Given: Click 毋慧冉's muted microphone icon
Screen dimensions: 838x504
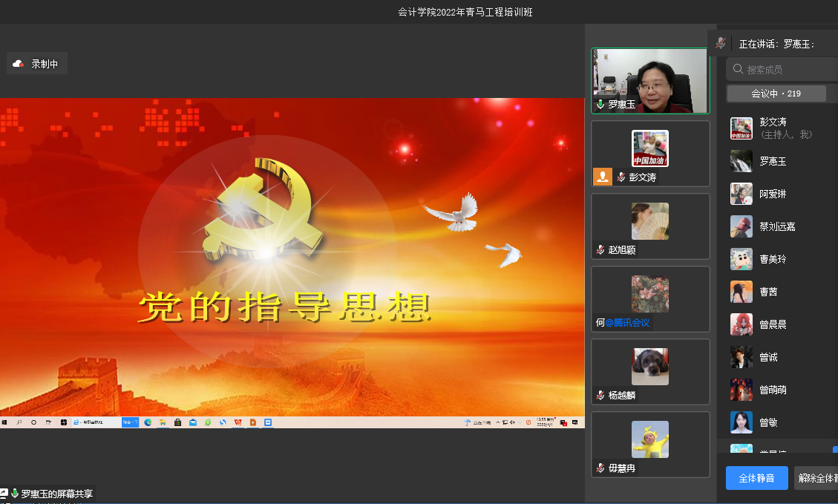Looking at the screenshot, I should click(x=600, y=468).
